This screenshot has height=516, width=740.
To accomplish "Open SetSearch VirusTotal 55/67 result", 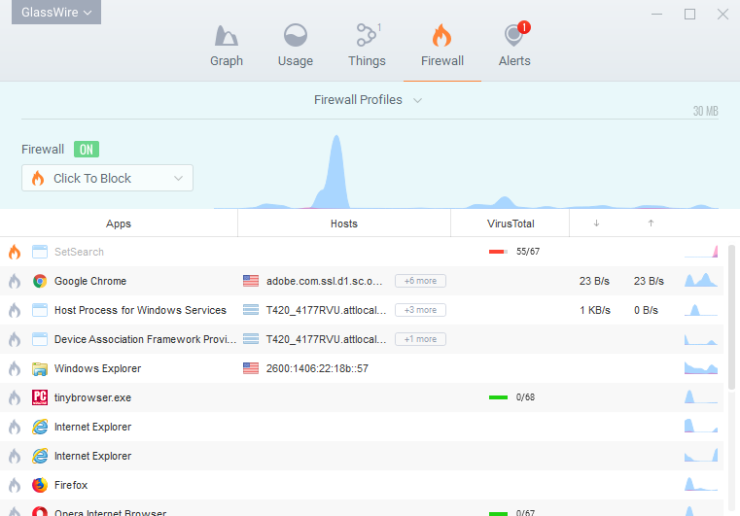I will [514, 252].
